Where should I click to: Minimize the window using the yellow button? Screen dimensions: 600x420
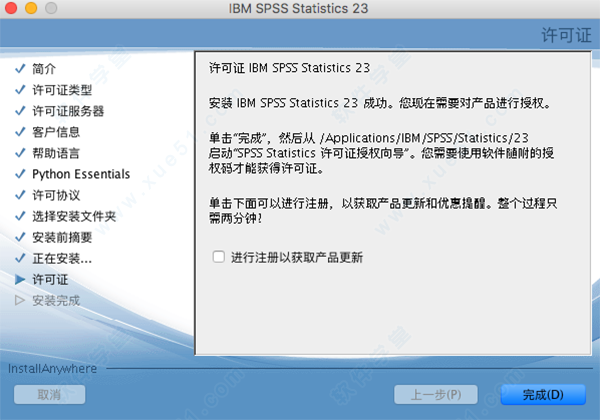[x=32, y=9]
